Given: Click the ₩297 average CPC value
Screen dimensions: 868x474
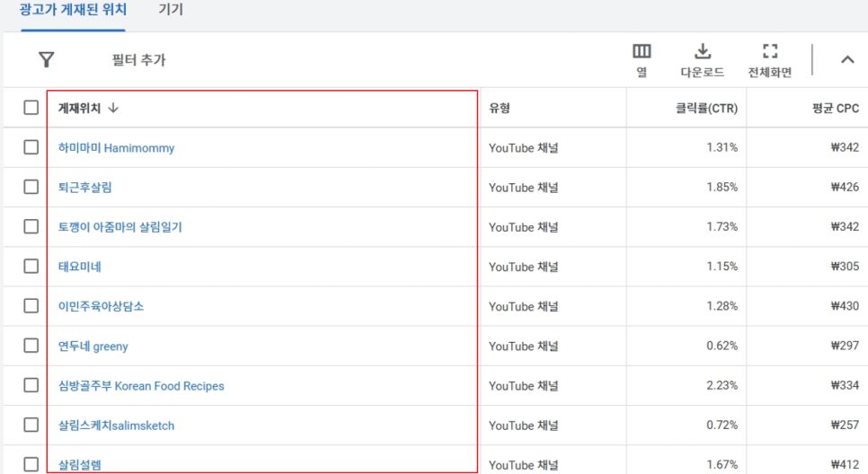Looking at the screenshot, I should tap(845, 346).
